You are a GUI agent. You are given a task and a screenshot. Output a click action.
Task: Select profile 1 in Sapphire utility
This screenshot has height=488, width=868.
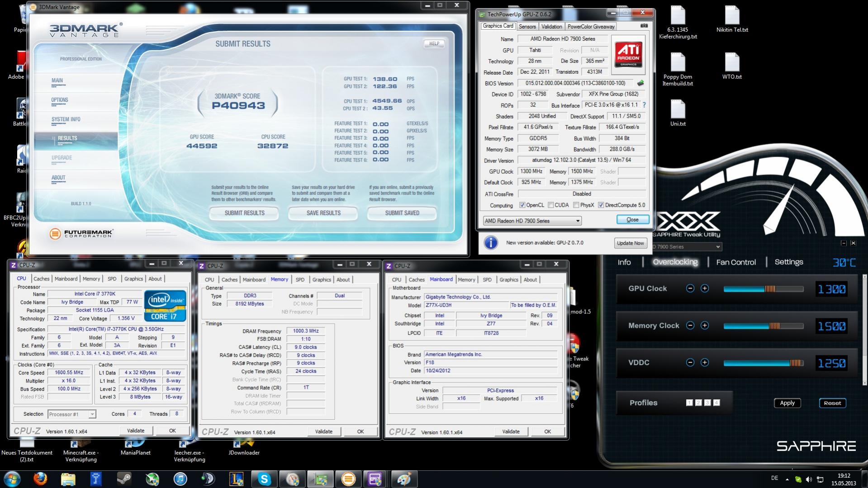pyautogui.click(x=689, y=403)
